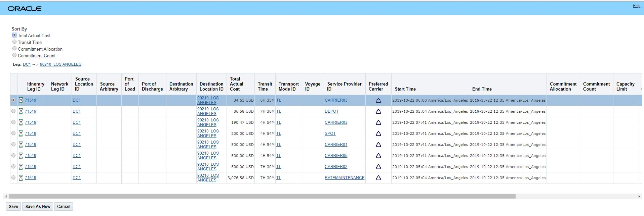Click the preferred carrier triangle in the CARRIER02 row
The image size is (644, 216).
[x=378, y=167]
